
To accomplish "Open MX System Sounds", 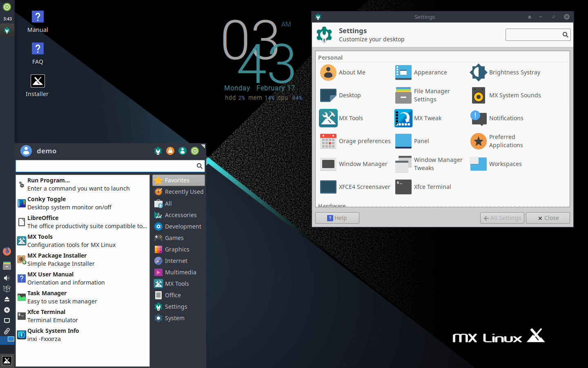I will pos(506,95).
